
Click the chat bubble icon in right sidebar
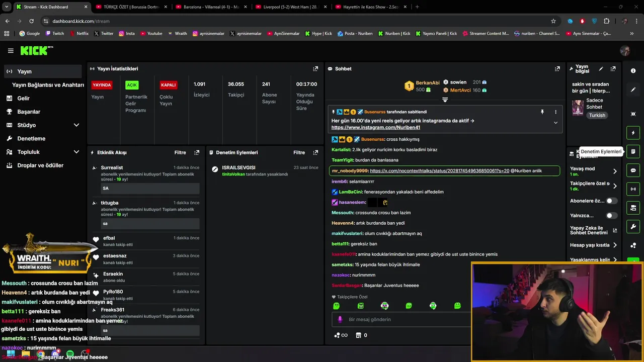(x=633, y=170)
